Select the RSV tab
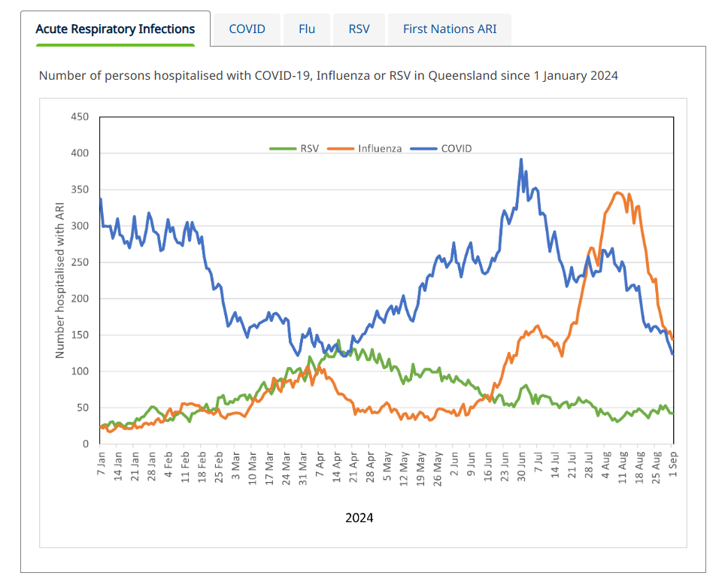Screen dimensions: 728x585 (x=359, y=29)
